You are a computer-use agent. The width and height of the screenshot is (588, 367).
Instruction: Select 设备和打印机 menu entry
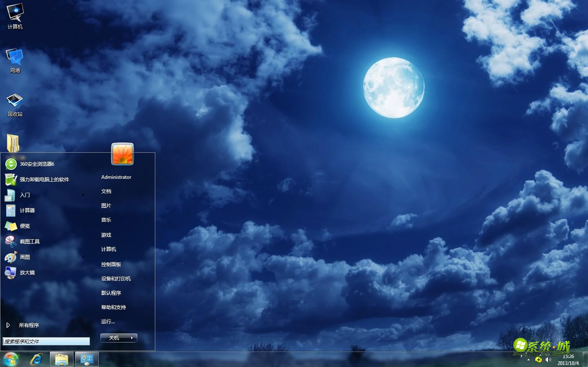click(x=116, y=279)
